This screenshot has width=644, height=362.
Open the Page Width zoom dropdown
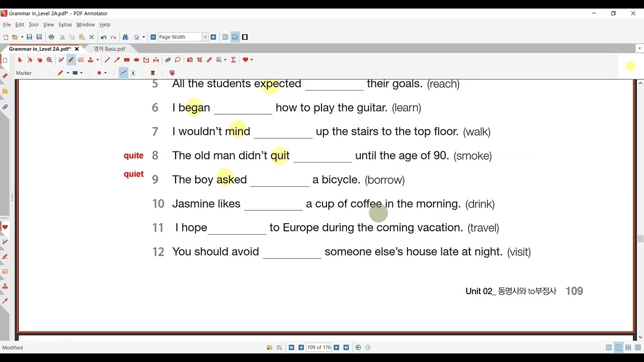click(x=205, y=37)
